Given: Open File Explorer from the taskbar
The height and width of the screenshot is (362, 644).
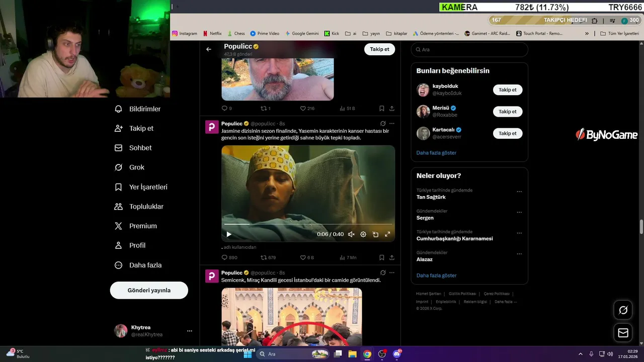Looking at the screenshot, I should [x=353, y=354].
